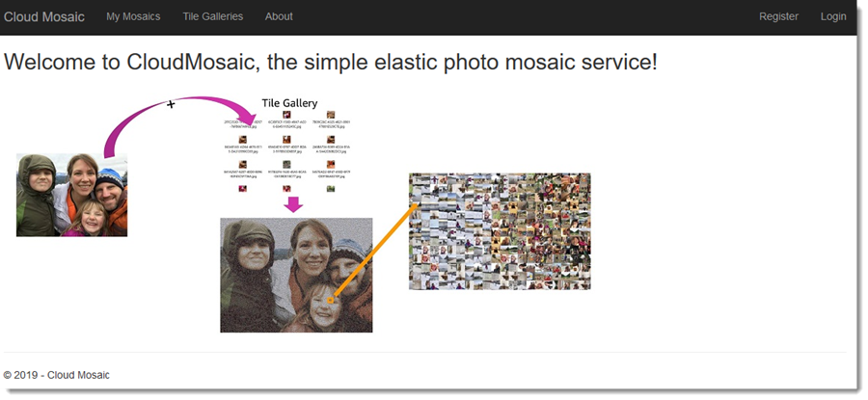
Task: Select the center tile thumbnail in gallery grid
Action: click(x=286, y=140)
